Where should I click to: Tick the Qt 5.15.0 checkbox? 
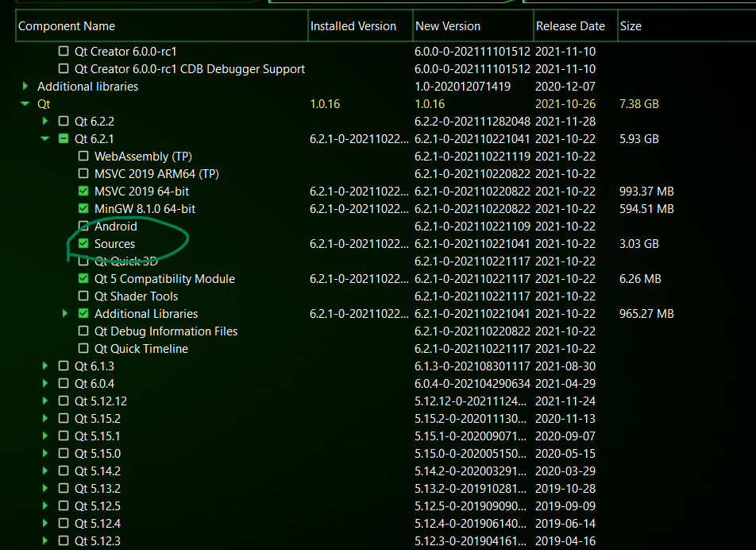click(64, 453)
